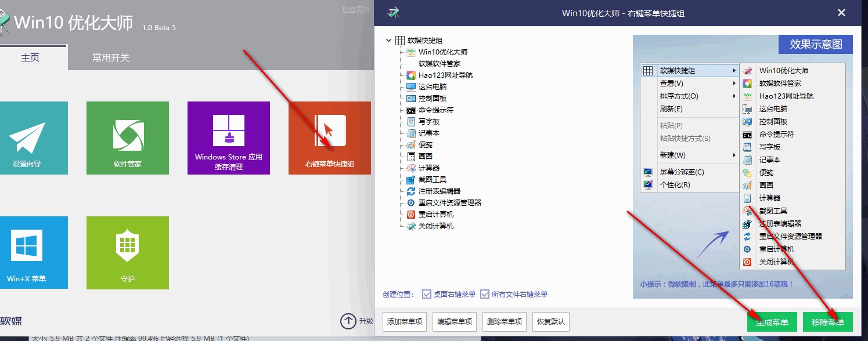Select 关闭计算机 tree item
This screenshot has height=341, width=868.
tap(436, 226)
